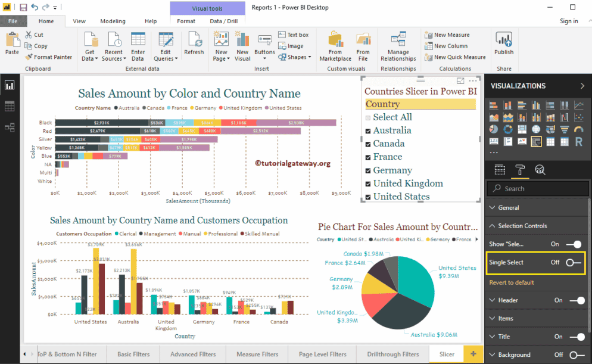Insert a New Visual from the ribbon
Image resolution: width=592 pixels, height=364 pixels.
[x=242, y=45]
